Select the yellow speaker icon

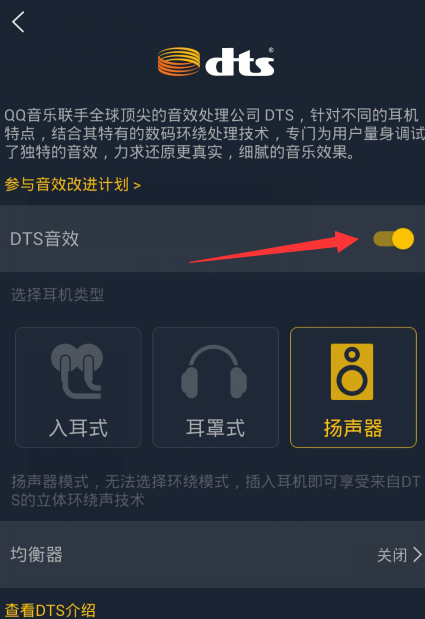[352, 371]
